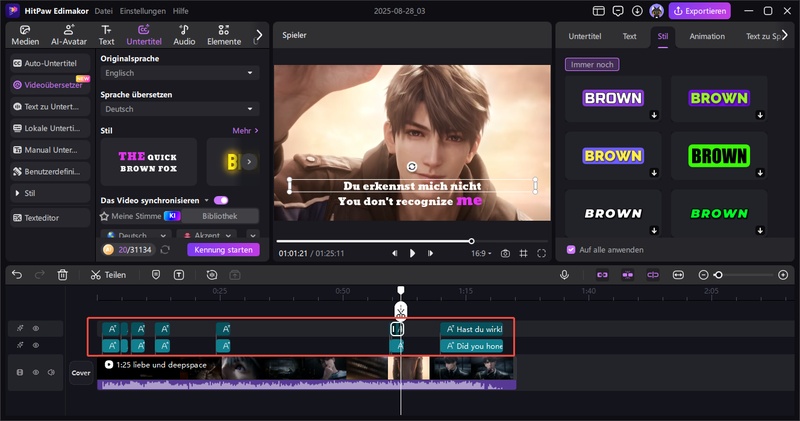The height and width of the screenshot is (421, 800).
Task: Open the Datei menu
Action: point(104,11)
